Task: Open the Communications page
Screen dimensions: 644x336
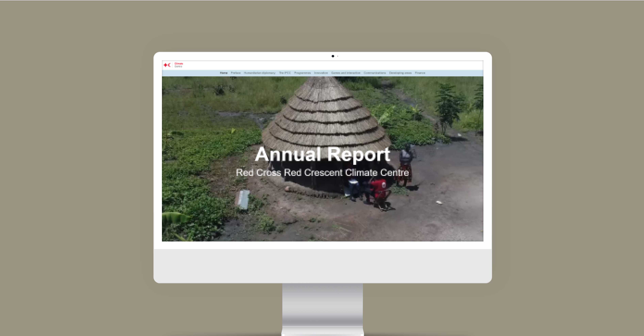Action: [x=375, y=73]
